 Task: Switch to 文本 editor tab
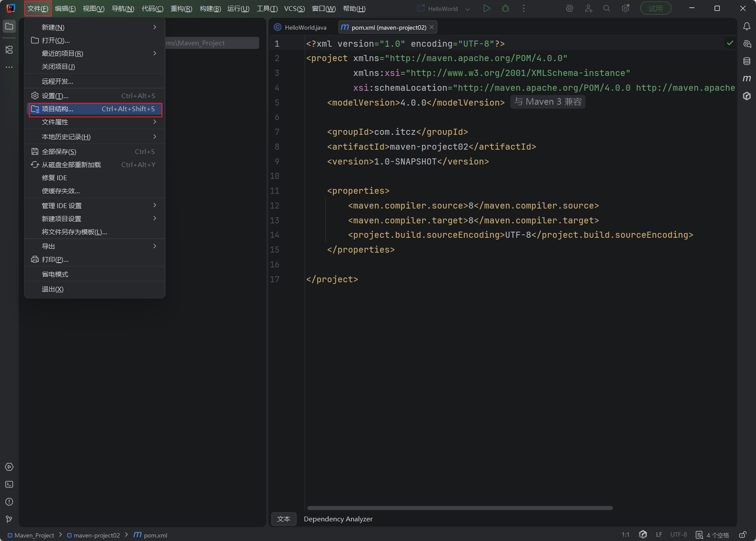point(284,519)
